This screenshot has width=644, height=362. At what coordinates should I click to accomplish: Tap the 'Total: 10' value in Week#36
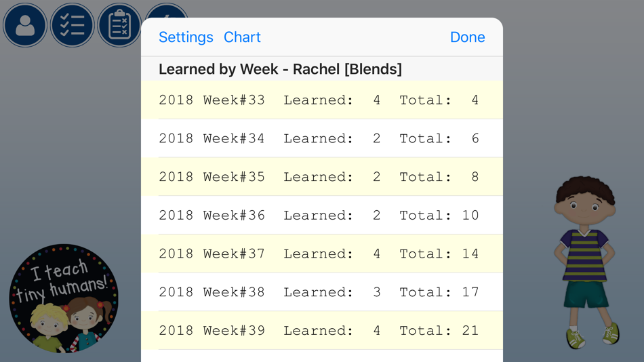pos(439,216)
